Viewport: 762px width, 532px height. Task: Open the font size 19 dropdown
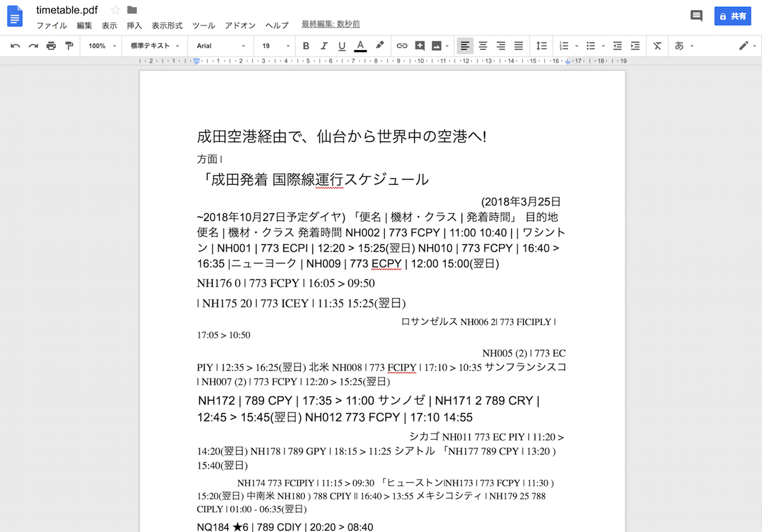coord(276,46)
